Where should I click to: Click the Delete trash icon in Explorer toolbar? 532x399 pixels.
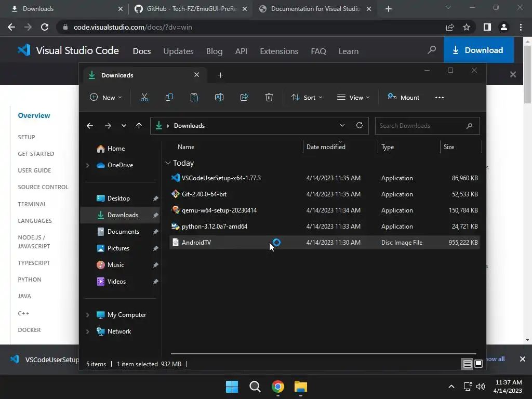tap(269, 97)
